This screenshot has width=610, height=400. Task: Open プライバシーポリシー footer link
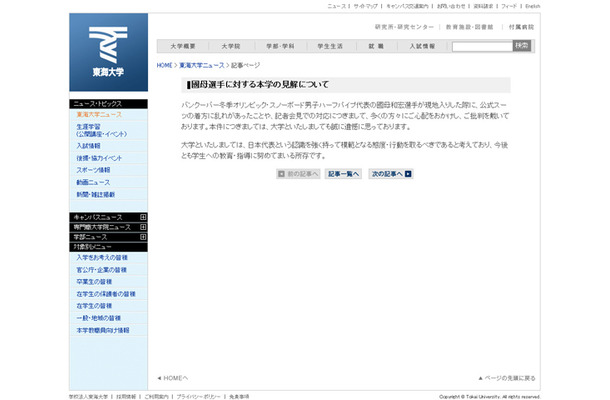198,396
